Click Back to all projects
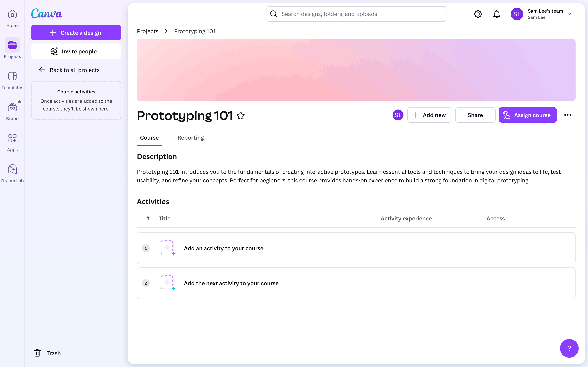Screen dimensions: 588x367 coord(69,70)
